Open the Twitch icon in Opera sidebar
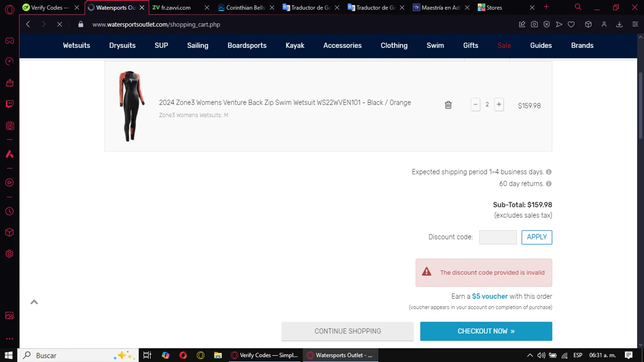 point(9,104)
